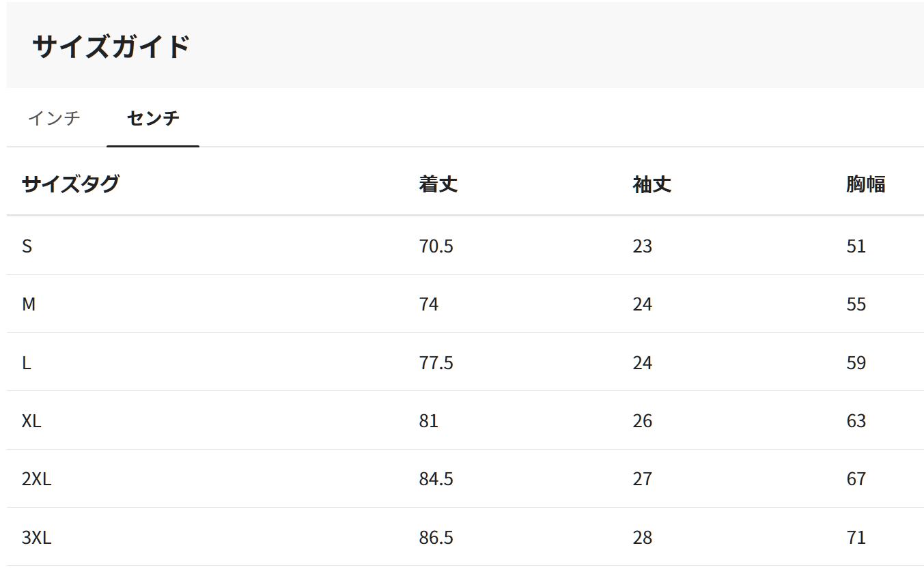Click the 70.5 length value for S
Viewport: 924px width, 578px height.
(436, 246)
